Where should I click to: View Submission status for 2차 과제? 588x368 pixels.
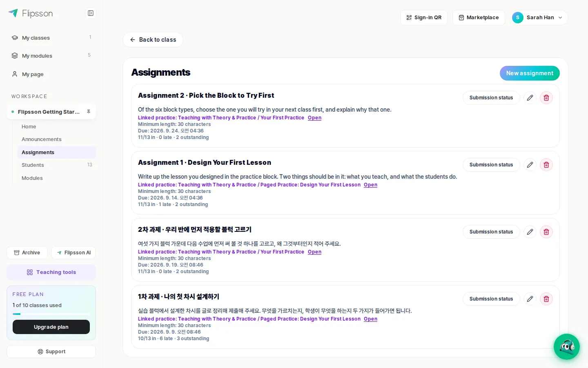pyautogui.click(x=491, y=232)
